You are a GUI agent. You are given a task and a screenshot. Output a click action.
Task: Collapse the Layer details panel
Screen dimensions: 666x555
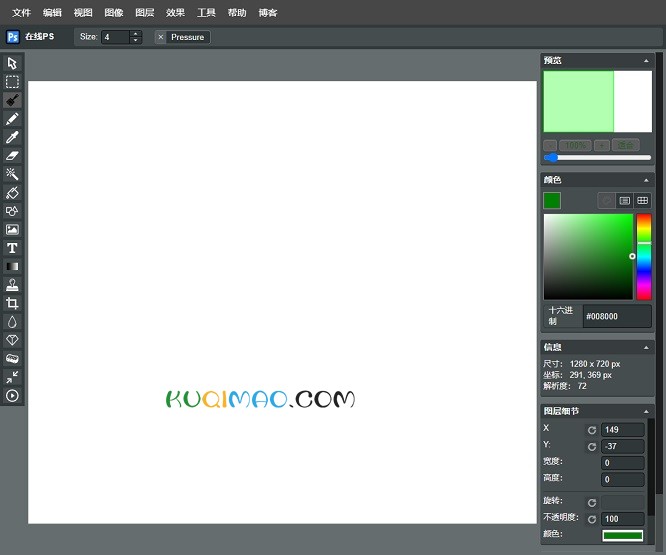646,411
